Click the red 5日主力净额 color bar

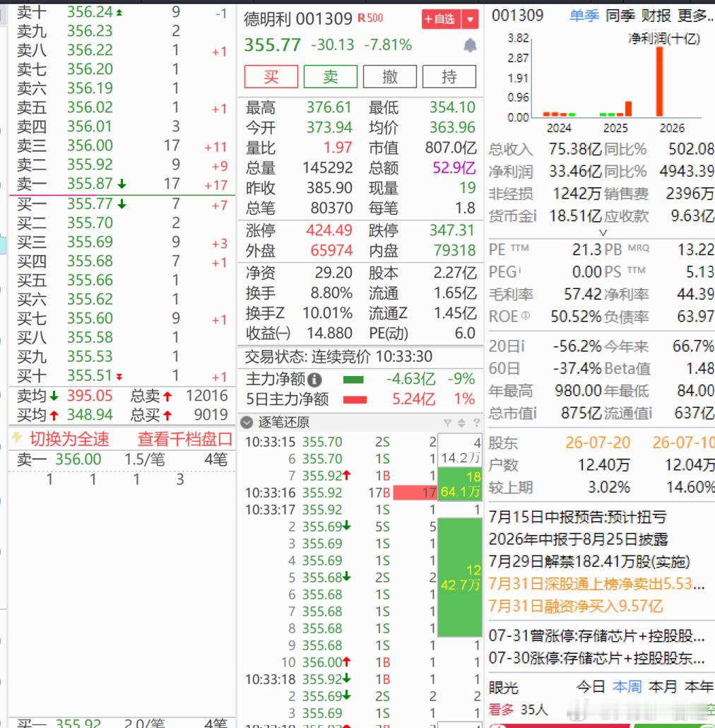click(x=355, y=400)
